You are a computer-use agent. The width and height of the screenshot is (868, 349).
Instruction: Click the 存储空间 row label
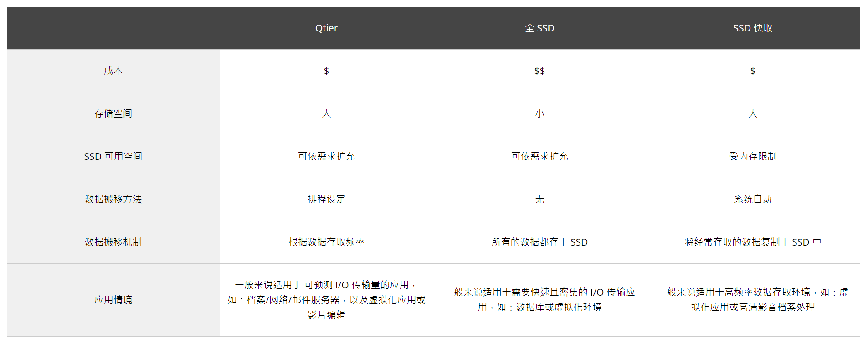(113, 113)
